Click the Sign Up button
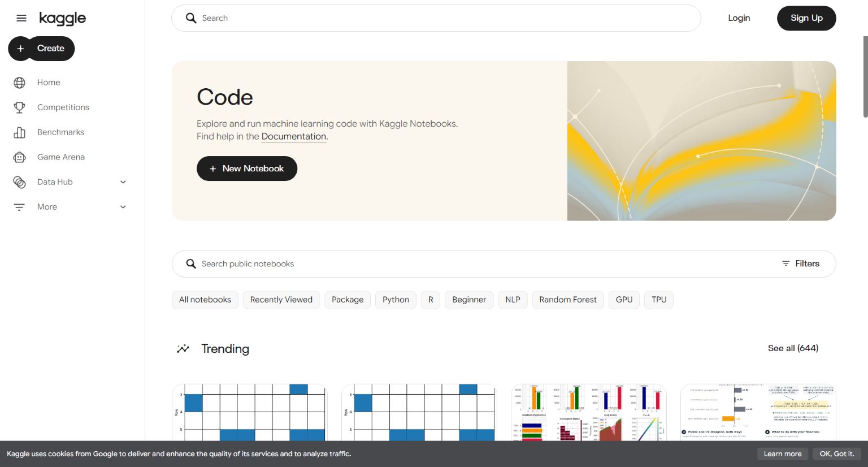868x467 pixels. (806, 18)
